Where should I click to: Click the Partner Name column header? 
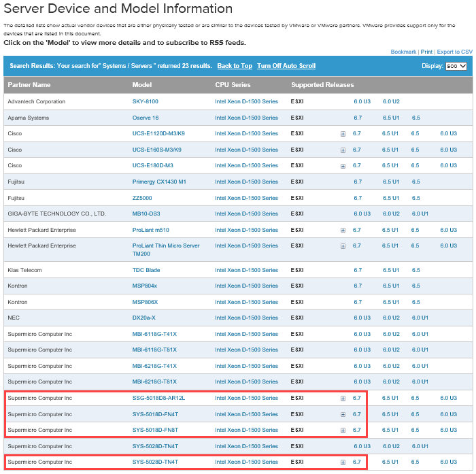(x=29, y=85)
